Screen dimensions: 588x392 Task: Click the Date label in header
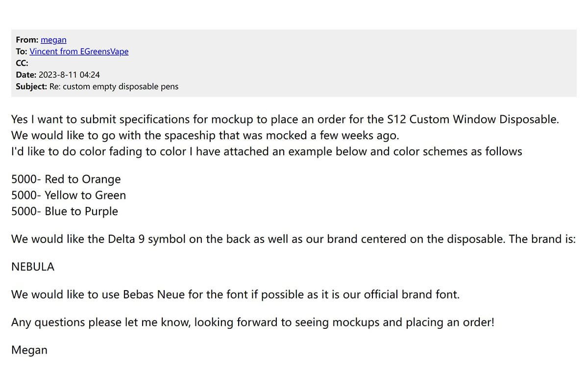(26, 75)
